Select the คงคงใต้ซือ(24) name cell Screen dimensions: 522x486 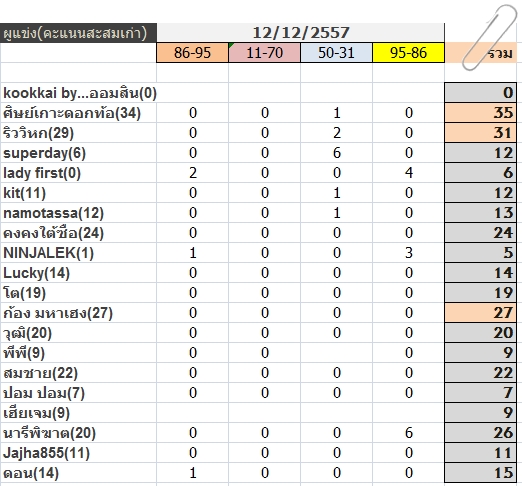78,233
